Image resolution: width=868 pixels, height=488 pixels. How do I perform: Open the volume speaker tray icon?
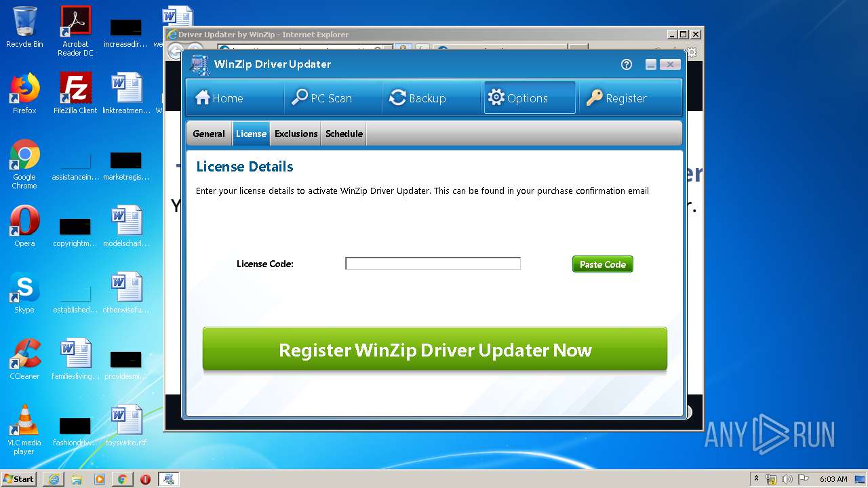tap(787, 479)
